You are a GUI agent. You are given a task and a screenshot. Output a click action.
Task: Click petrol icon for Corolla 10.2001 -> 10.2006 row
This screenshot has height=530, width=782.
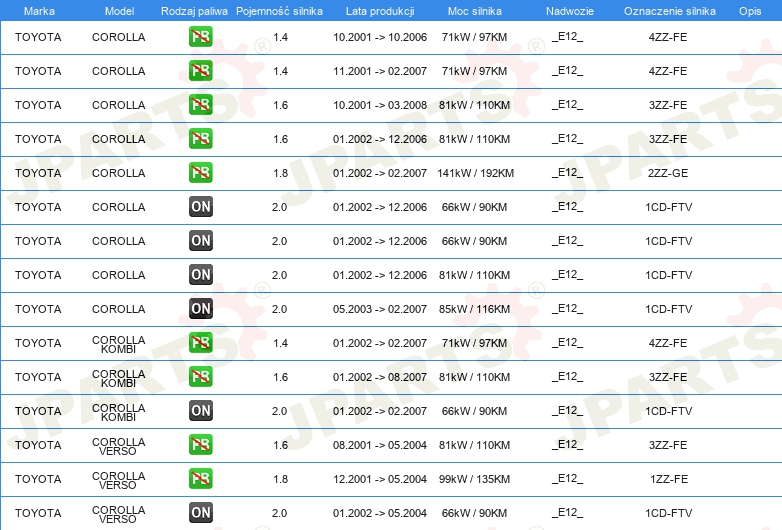(200, 37)
